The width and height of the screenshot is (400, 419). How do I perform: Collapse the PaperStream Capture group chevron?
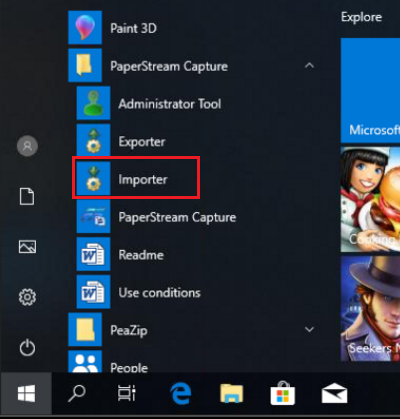(x=309, y=65)
